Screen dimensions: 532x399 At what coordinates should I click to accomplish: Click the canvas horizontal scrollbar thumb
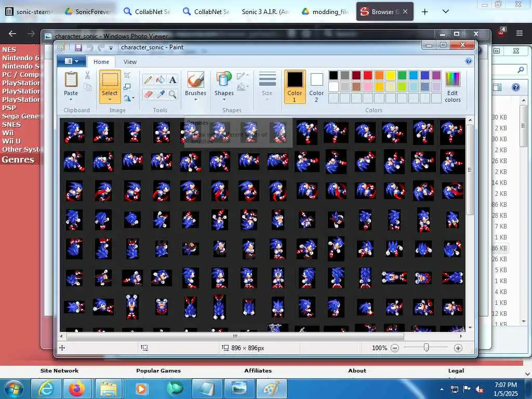[x=235, y=336]
